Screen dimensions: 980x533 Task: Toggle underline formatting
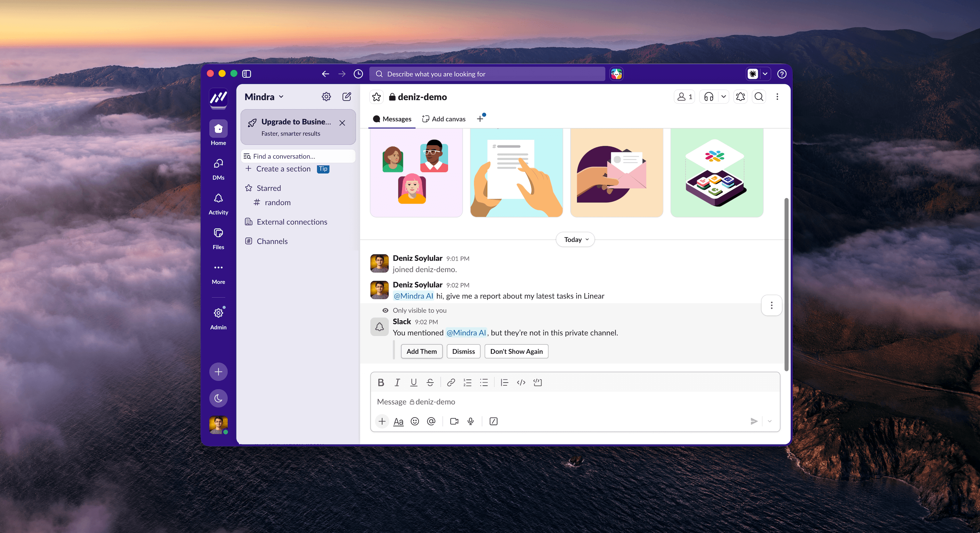coord(414,382)
